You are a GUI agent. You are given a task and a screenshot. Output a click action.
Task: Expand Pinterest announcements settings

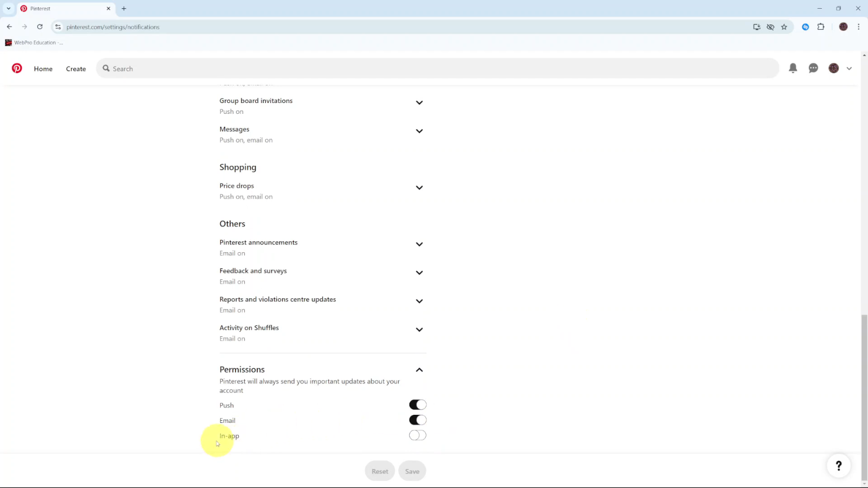point(419,244)
